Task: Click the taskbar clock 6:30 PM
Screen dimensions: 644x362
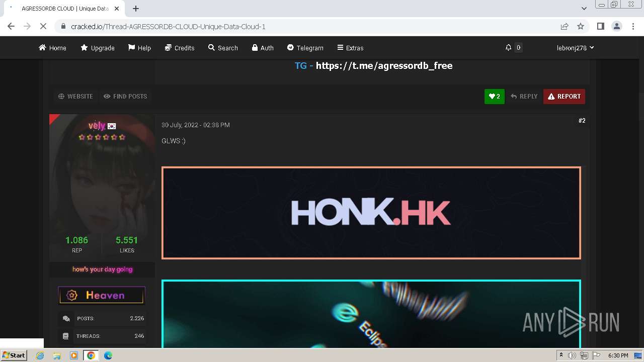Action: 618,355
